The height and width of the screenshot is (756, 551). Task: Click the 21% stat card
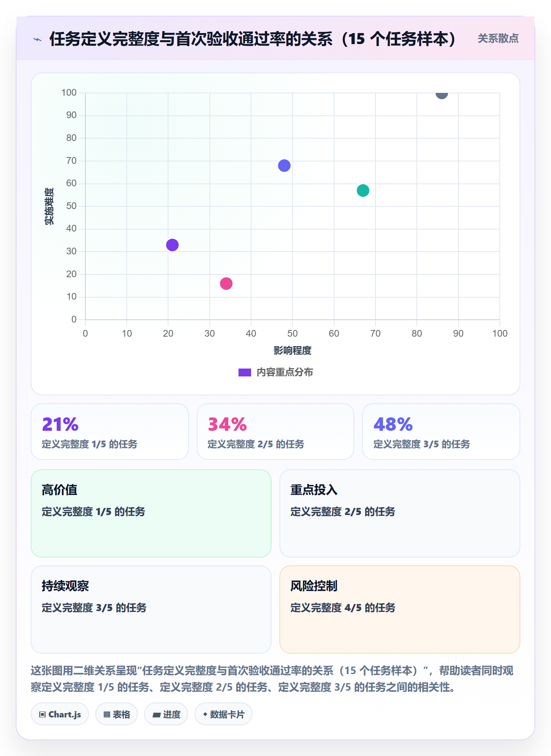110,432
